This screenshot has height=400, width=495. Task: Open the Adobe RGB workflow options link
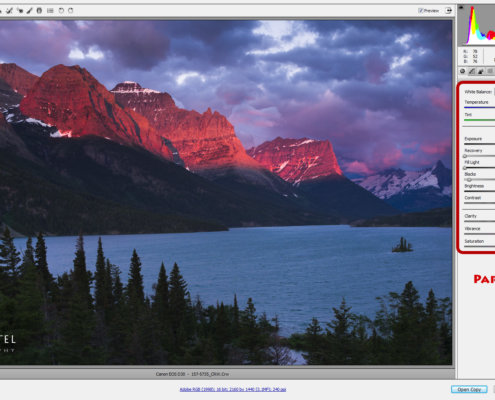point(233,389)
